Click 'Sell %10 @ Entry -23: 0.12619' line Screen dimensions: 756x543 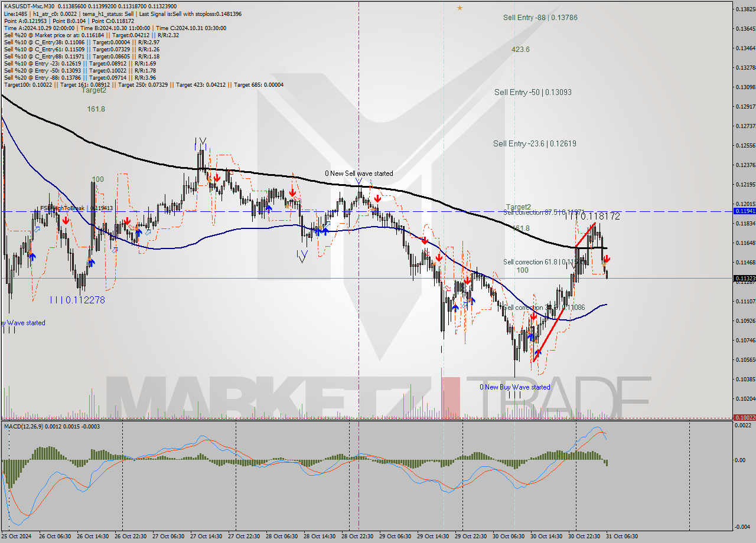(x=80, y=63)
